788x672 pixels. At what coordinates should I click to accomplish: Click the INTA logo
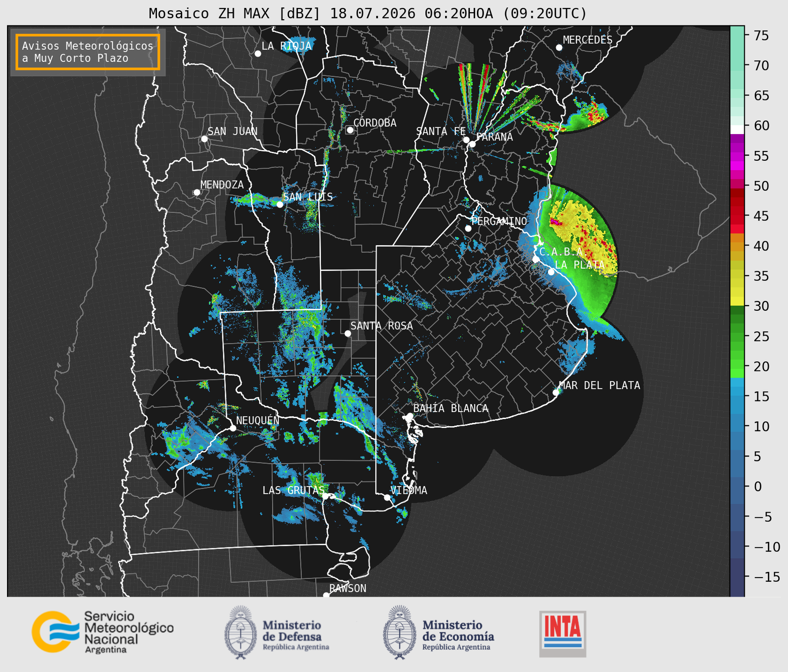coord(562,634)
